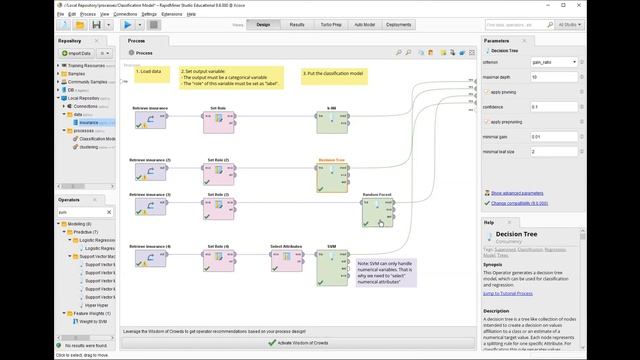The image size is (640, 360).
Task: Select the Set Role operator in first row
Action: pos(219,122)
